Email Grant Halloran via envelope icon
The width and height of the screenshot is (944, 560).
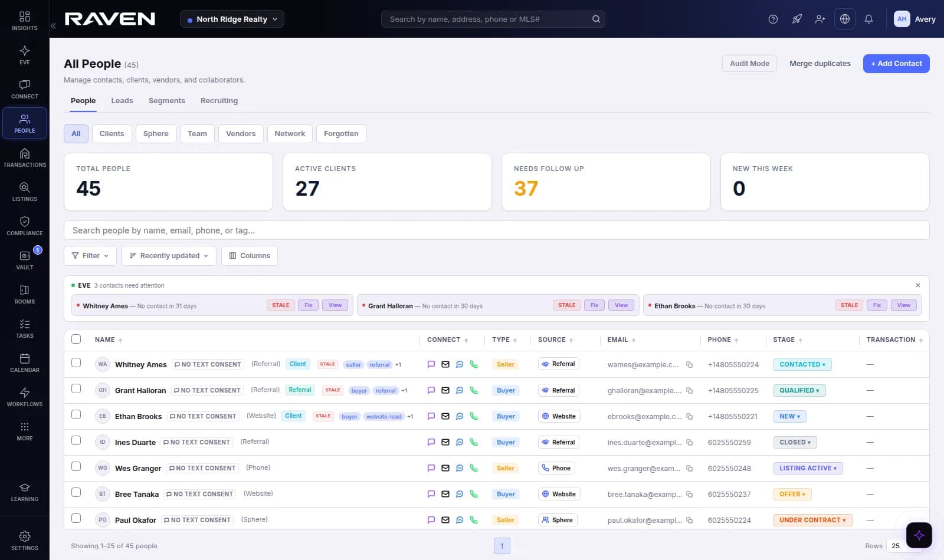445,390
